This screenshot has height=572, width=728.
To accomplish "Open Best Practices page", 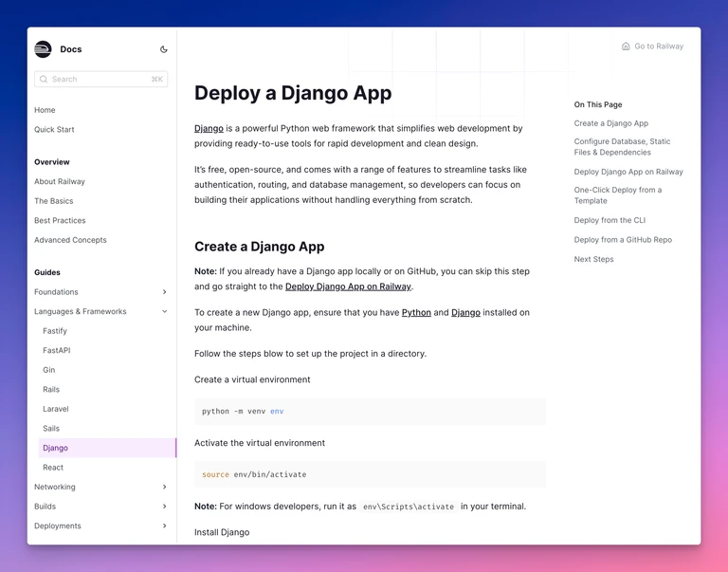I will (x=60, y=221).
